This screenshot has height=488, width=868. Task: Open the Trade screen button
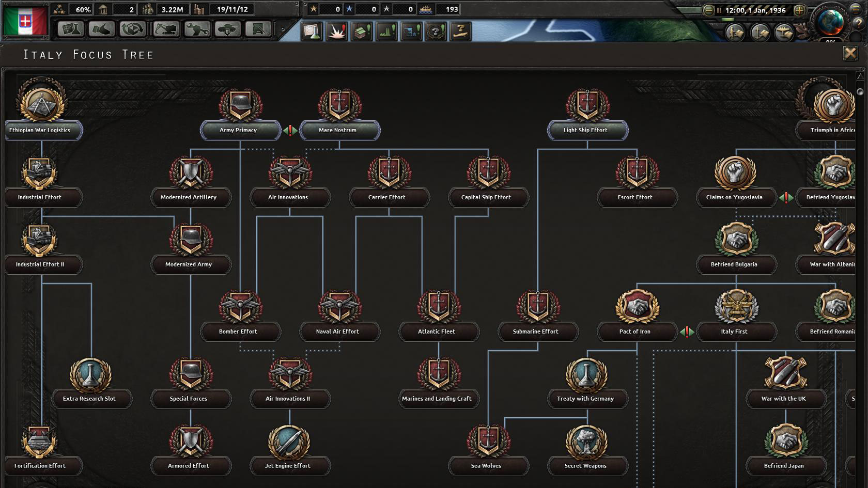point(133,29)
